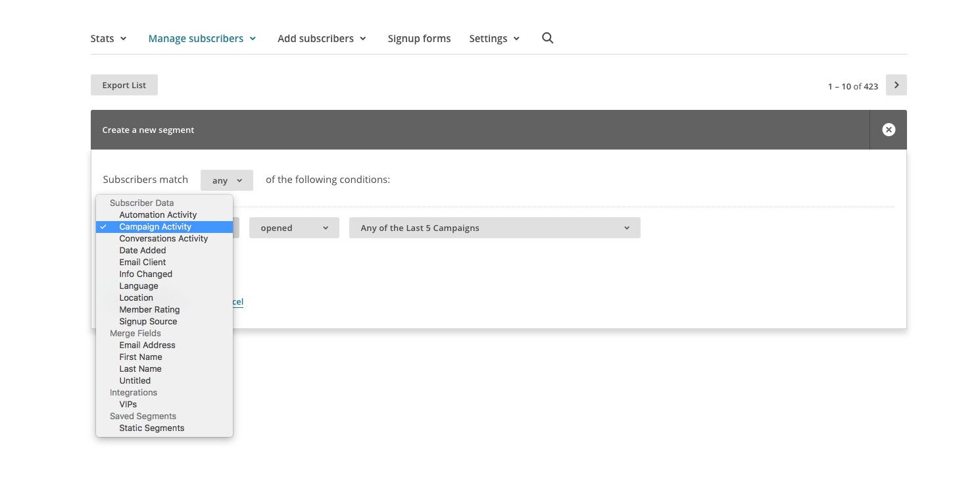Close the Create a new segment panel
This screenshot has height=483, width=980.
[888, 130]
